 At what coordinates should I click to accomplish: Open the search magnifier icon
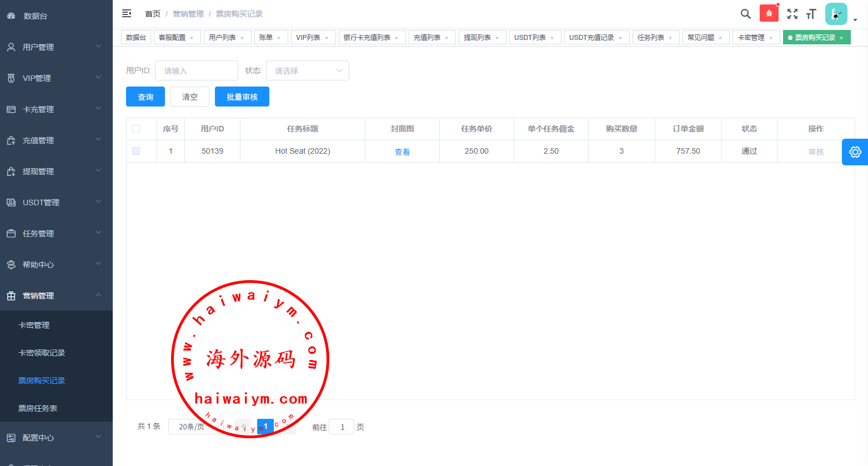[x=745, y=14]
